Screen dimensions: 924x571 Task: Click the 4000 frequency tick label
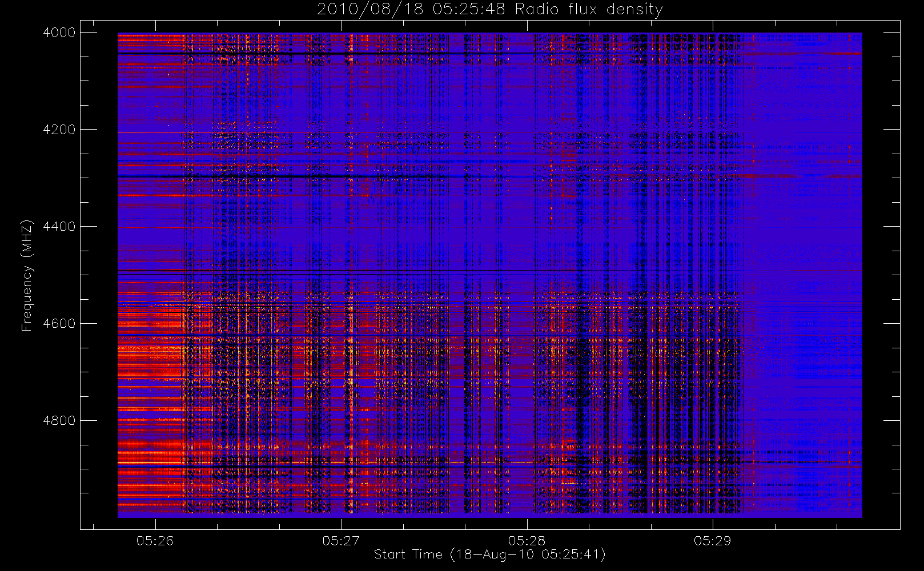(59, 33)
